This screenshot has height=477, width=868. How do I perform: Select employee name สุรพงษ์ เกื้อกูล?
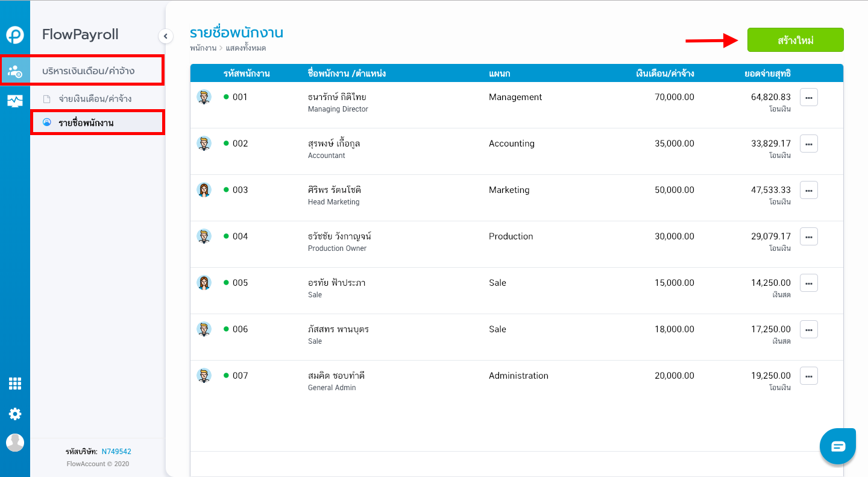point(334,144)
